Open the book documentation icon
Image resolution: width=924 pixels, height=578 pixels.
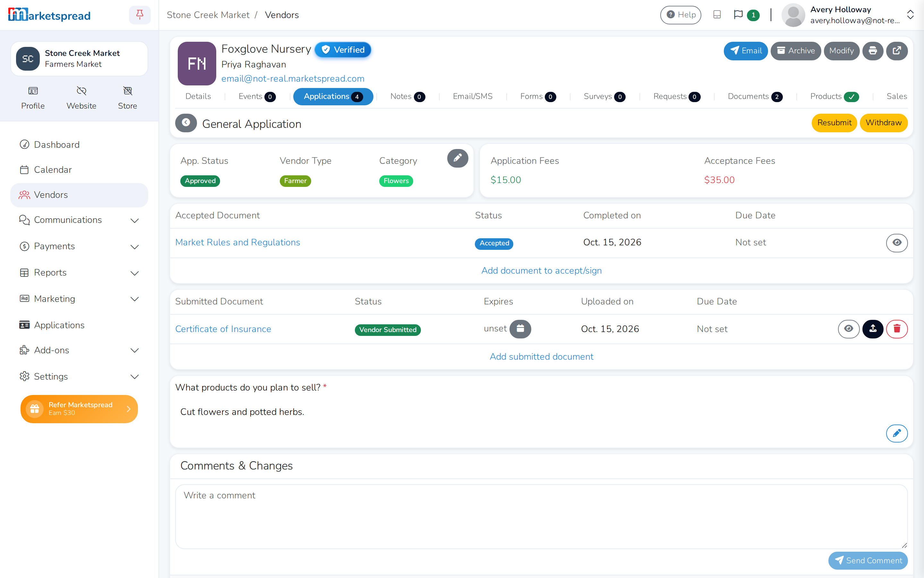(717, 15)
